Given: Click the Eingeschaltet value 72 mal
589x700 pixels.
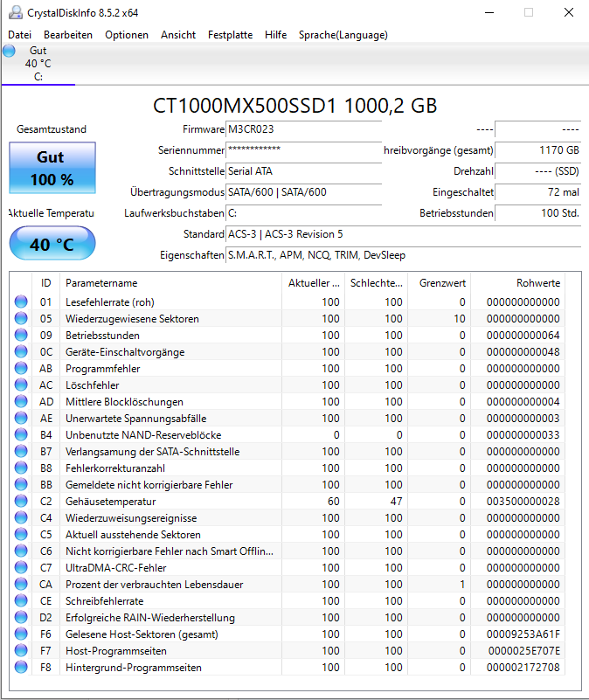Looking at the screenshot, I should 537,192.
